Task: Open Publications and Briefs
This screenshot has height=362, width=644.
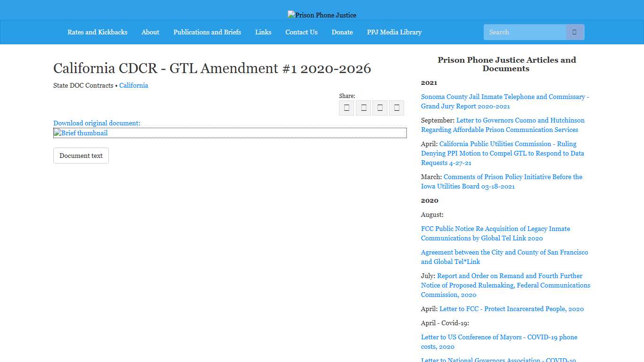Action: pyautogui.click(x=207, y=32)
